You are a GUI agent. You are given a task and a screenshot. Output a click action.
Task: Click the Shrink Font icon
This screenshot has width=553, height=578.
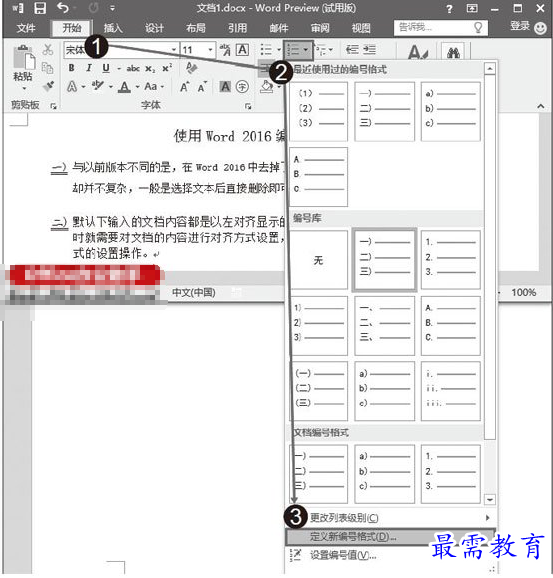(x=202, y=87)
